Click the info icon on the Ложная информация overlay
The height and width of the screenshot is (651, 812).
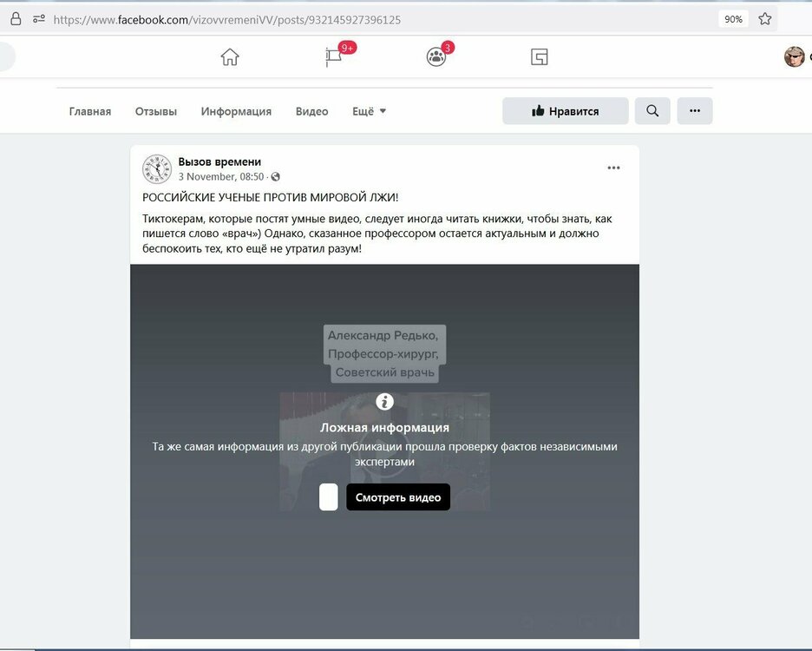point(384,401)
